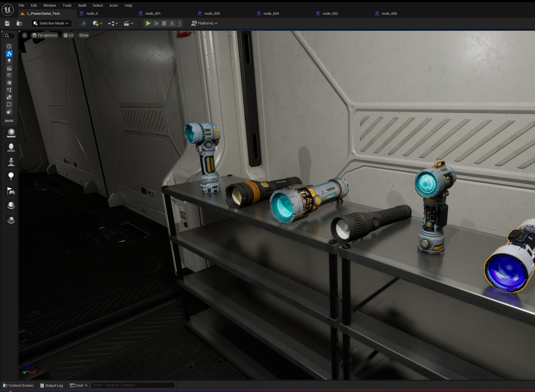Select the Lights lightbulb category
The height and width of the screenshot is (392, 535).
(9, 61)
